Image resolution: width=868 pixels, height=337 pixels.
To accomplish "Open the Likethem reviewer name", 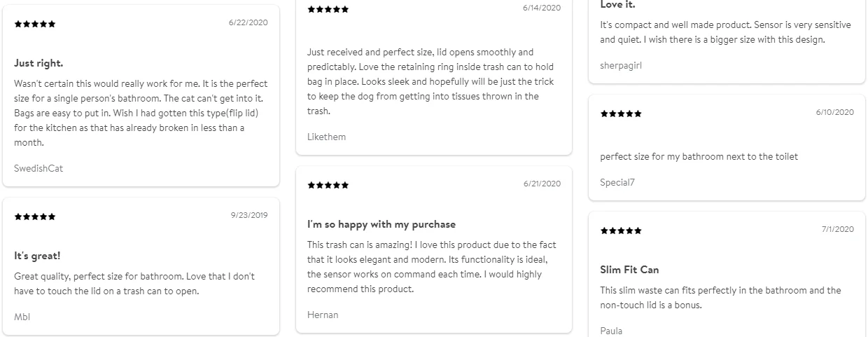I will pos(326,137).
